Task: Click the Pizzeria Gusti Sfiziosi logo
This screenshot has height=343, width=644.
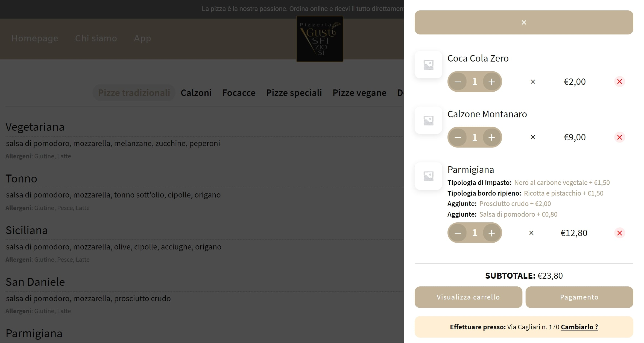Action: pyautogui.click(x=320, y=39)
